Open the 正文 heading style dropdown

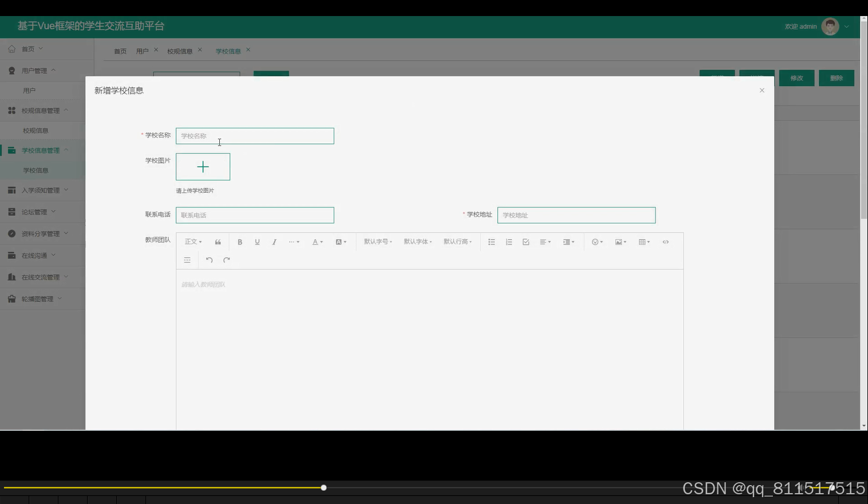pos(193,242)
